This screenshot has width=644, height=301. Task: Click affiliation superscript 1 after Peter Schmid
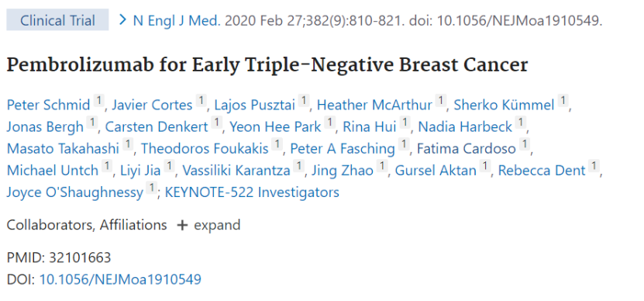[x=98, y=100]
